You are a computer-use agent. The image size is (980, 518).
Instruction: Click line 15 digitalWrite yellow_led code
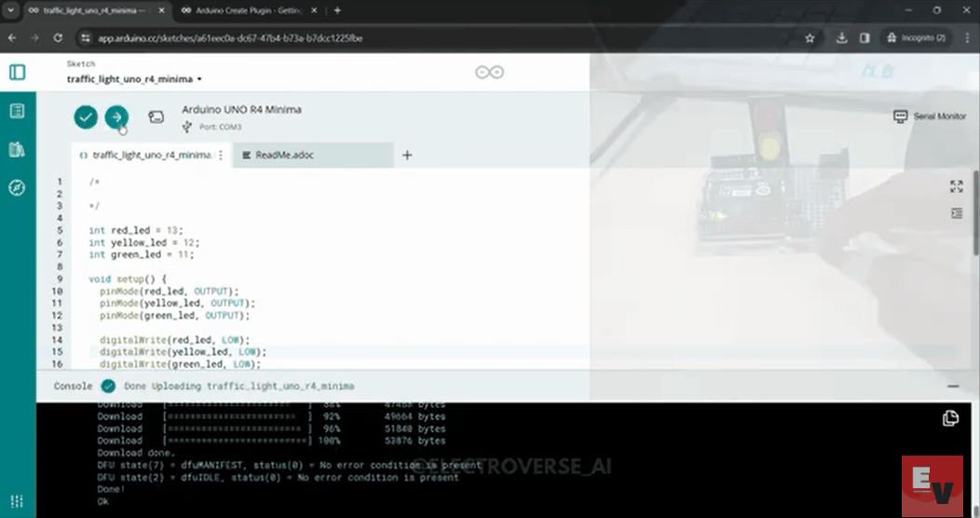pyautogui.click(x=184, y=352)
